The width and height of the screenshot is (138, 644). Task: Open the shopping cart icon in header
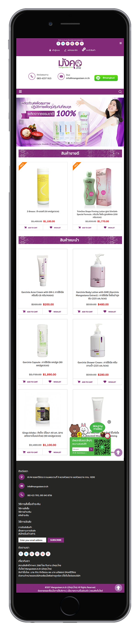click(83, 50)
